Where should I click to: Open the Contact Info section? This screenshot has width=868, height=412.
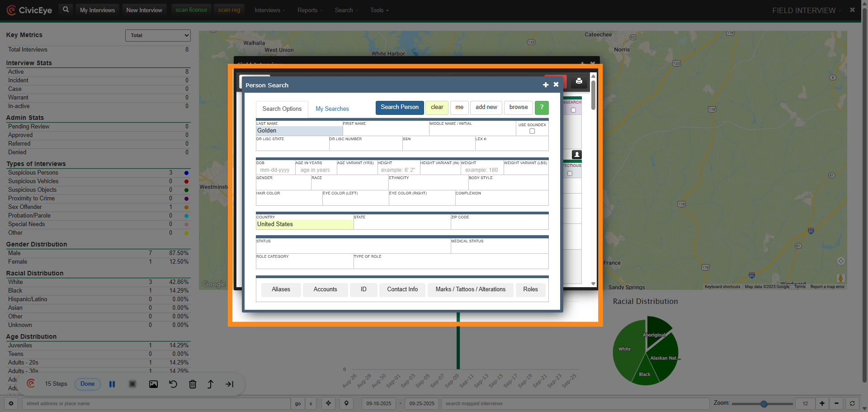coord(402,290)
